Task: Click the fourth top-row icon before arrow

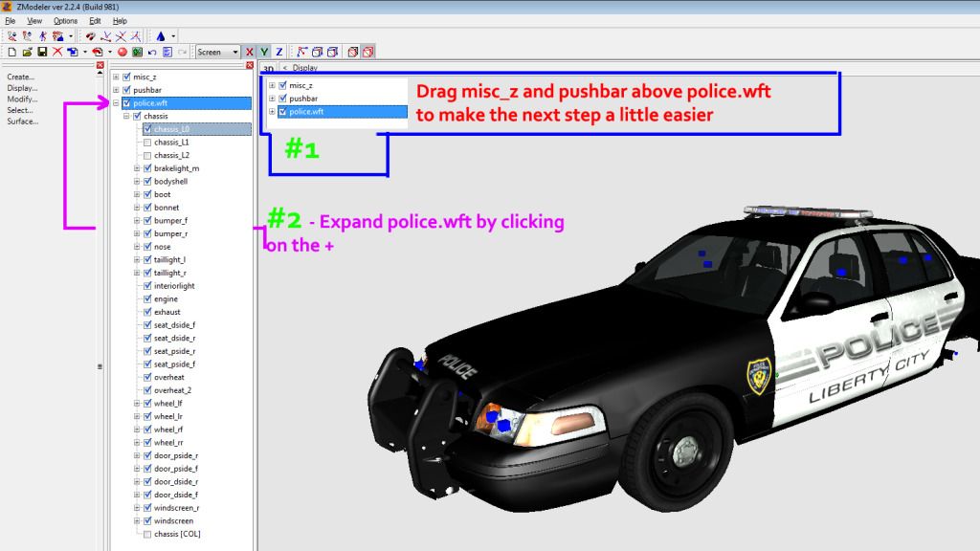Action: tap(58, 36)
